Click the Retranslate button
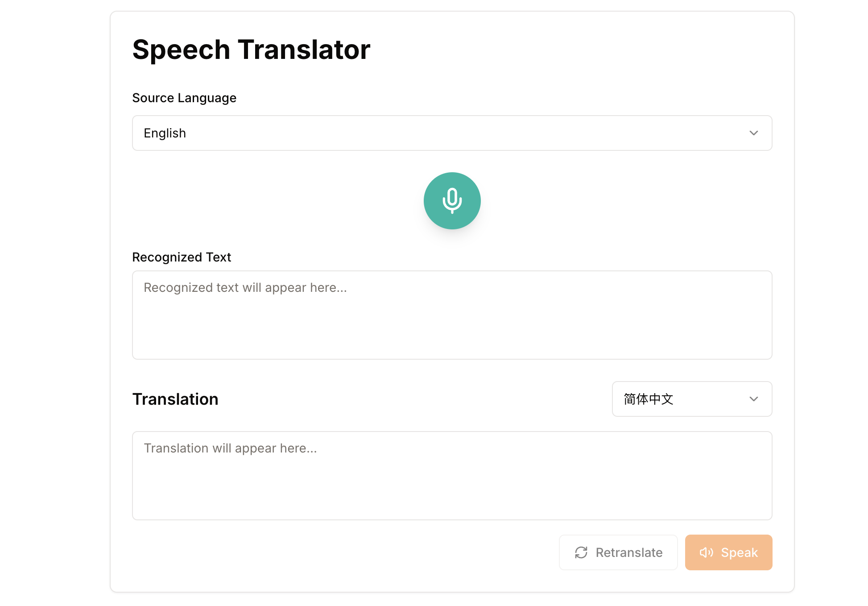The image size is (868, 606). pyautogui.click(x=618, y=552)
